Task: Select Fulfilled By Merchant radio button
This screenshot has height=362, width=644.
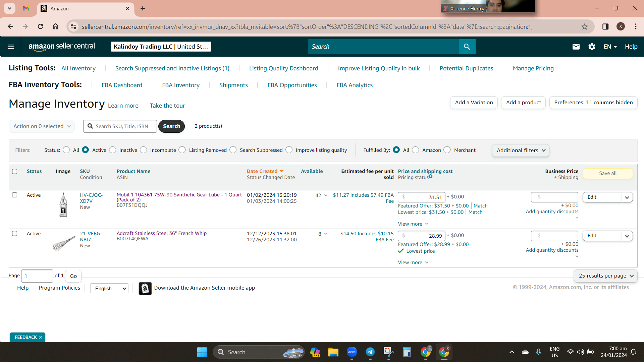Action: click(447, 150)
